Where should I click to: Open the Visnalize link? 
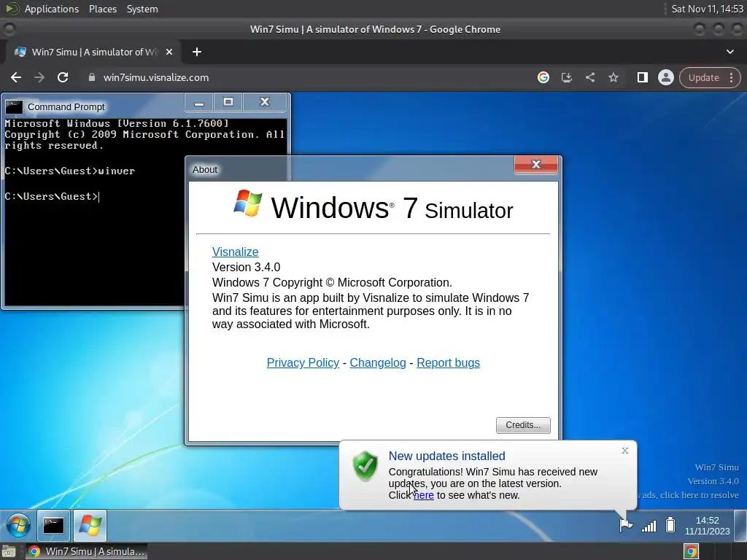point(236,252)
